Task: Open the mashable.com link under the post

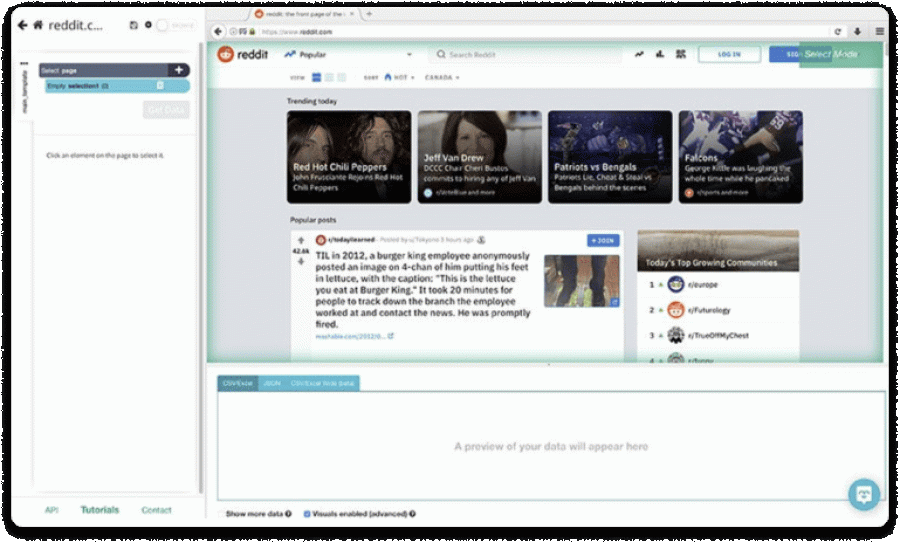Action: (354, 336)
